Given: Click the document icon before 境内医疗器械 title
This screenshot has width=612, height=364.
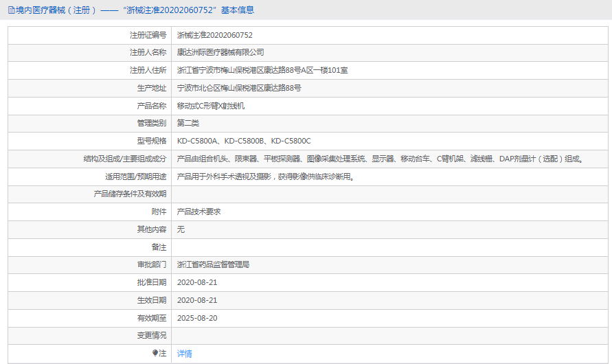Looking at the screenshot, I should click(11, 10).
